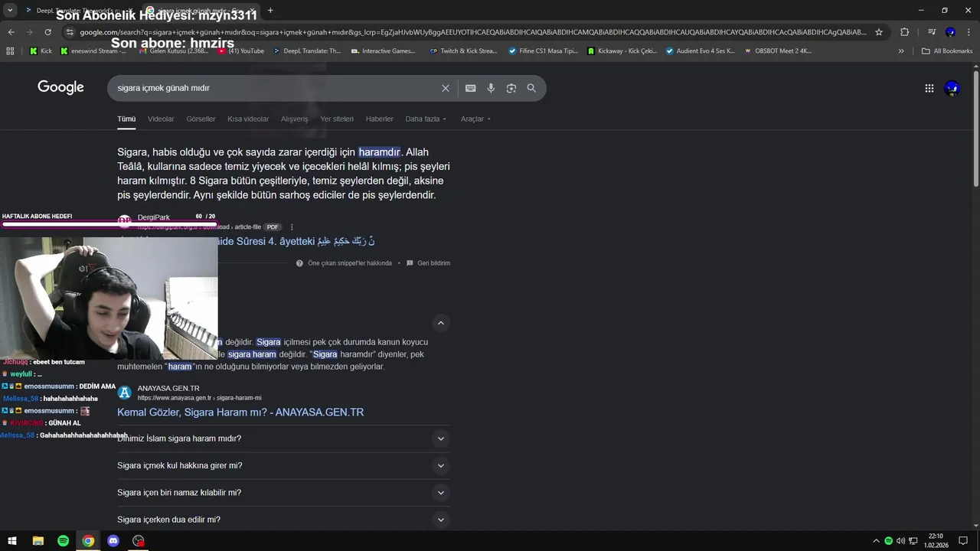Open the apps shortcut in bookmarks bar
980x551 pixels.
pos(10,51)
